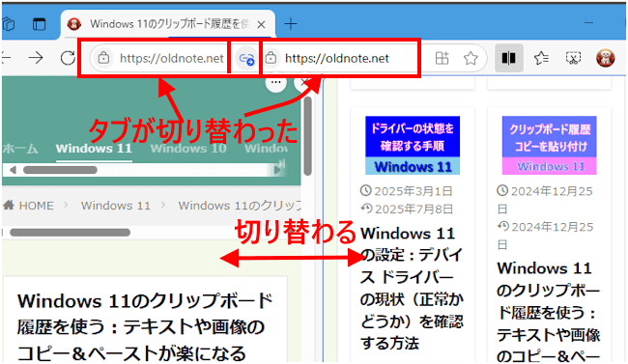Open the profile avatar menu
Screen dimensions: 628x364
pyautogui.click(x=605, y=58)
